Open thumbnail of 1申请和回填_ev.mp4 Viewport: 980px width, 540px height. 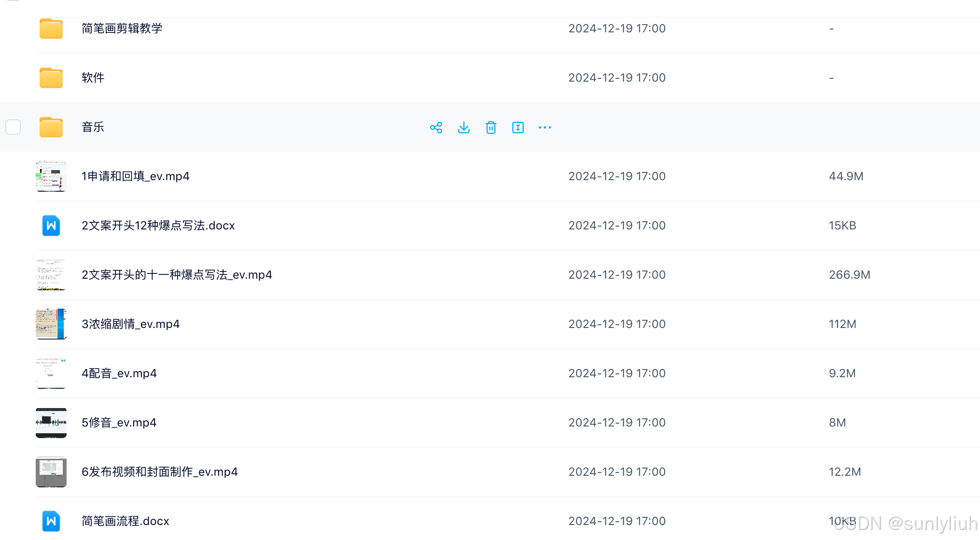tap(51, 176)
